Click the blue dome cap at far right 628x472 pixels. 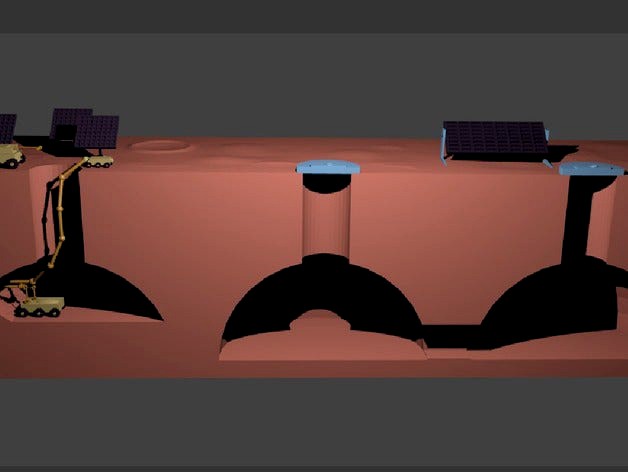point(590,169)
